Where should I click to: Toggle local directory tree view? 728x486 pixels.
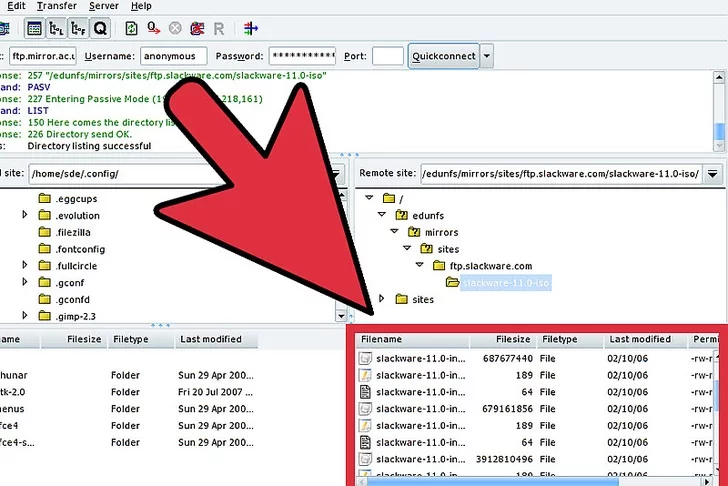tap(55, 28)
